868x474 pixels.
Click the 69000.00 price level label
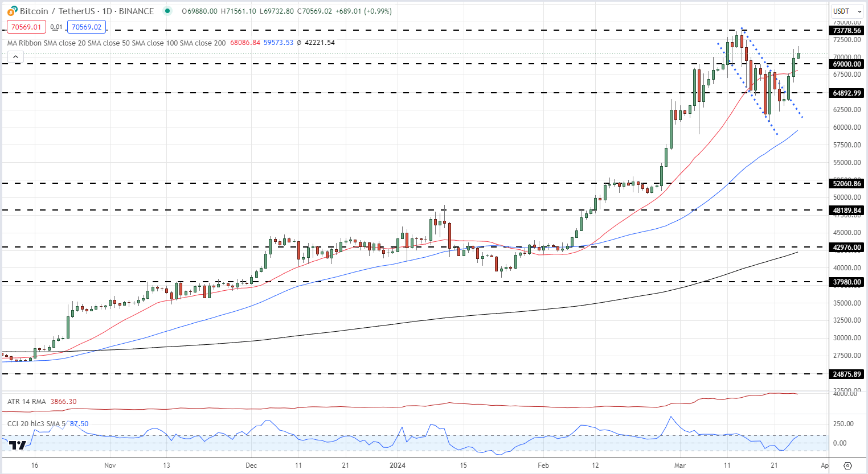pyautogui.click(x=847, y=64)
